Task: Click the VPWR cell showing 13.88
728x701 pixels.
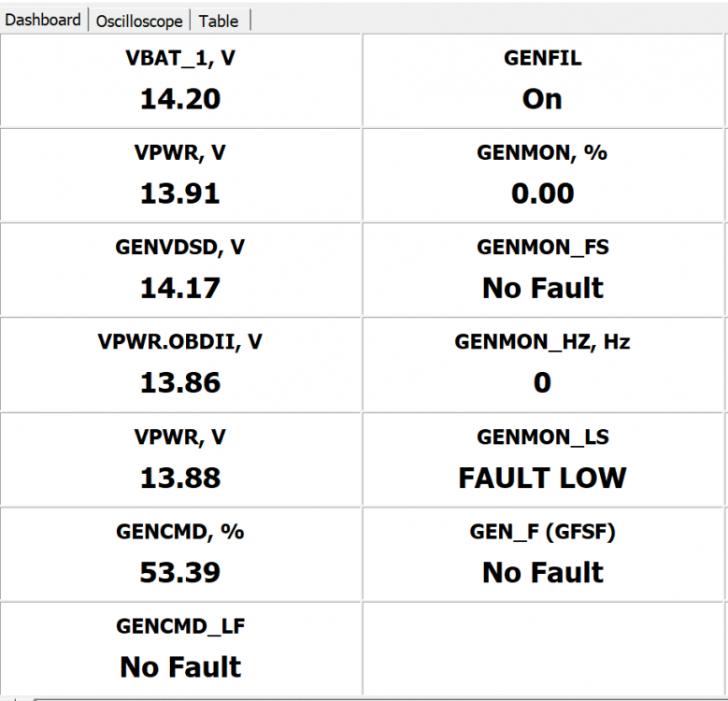Action: coord(180,460)
